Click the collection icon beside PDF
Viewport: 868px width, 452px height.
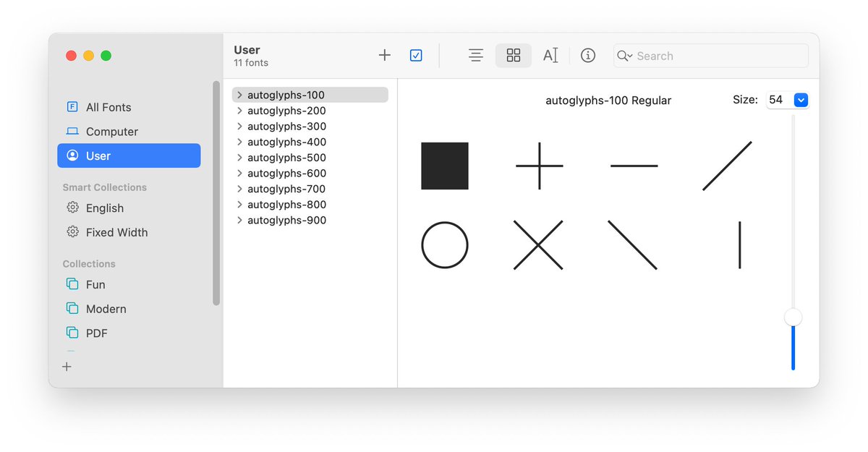[72, 333]
